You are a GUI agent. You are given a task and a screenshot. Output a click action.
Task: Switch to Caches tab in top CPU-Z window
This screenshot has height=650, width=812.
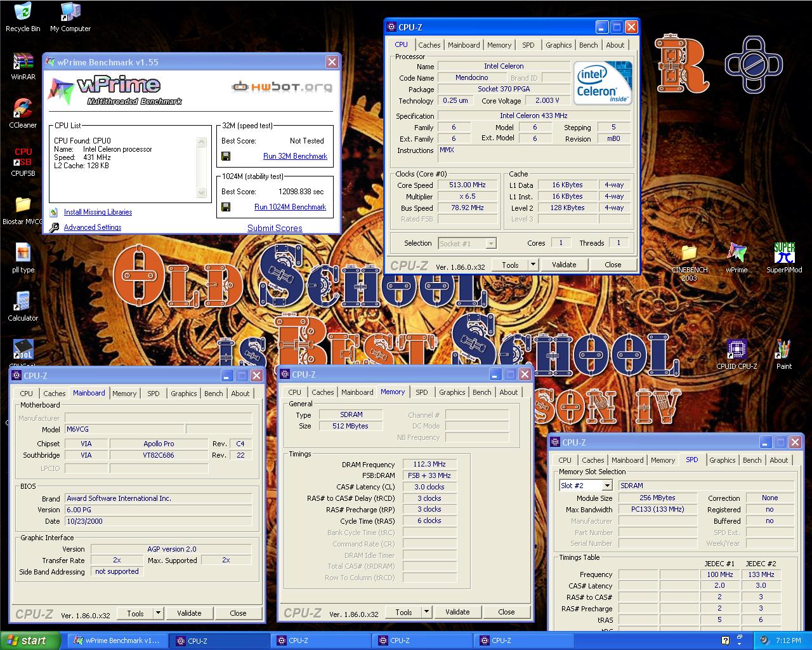[x=429, y=45]
